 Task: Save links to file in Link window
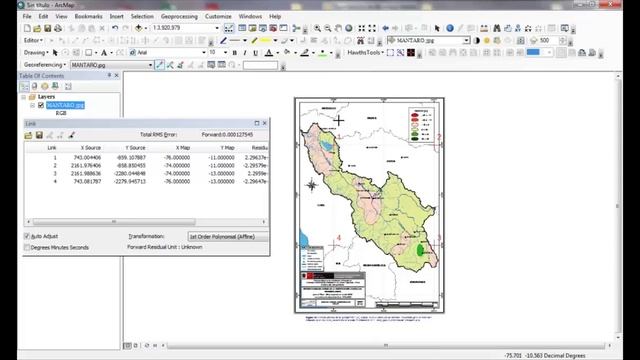coord(39,135)
